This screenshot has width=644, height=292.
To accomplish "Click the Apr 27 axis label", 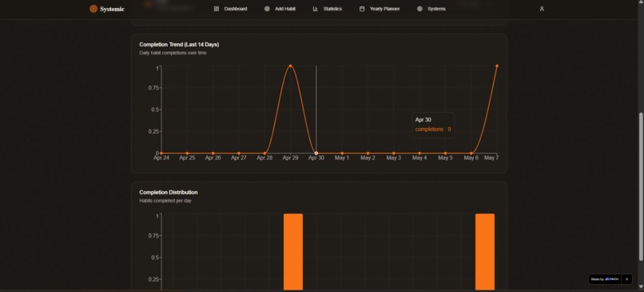I will [239, 158].
